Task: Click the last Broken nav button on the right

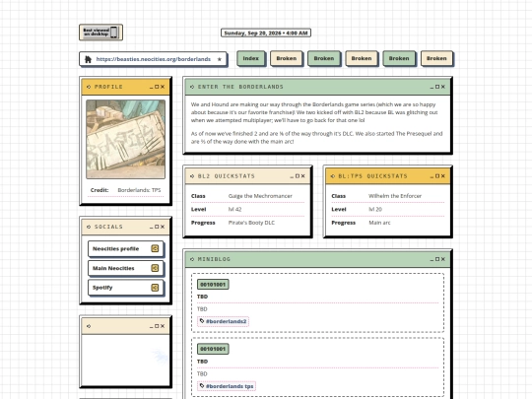Action: (x=436, y=58)
